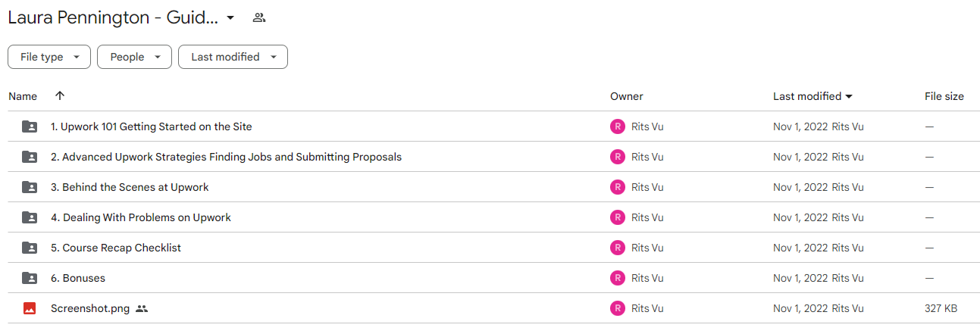The image size is (980, 334).
Task: Click the red image icon for Screenshot.png
Action: point(30,308)
